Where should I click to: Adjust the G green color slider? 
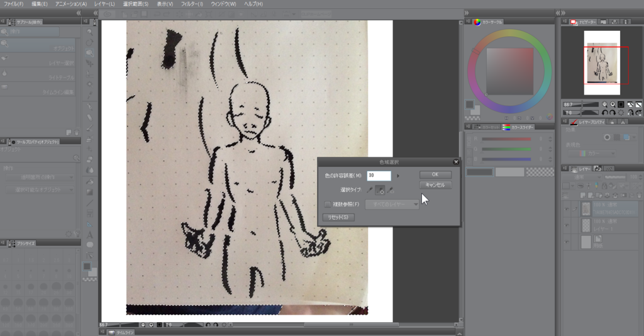click(x=506, y=149)
